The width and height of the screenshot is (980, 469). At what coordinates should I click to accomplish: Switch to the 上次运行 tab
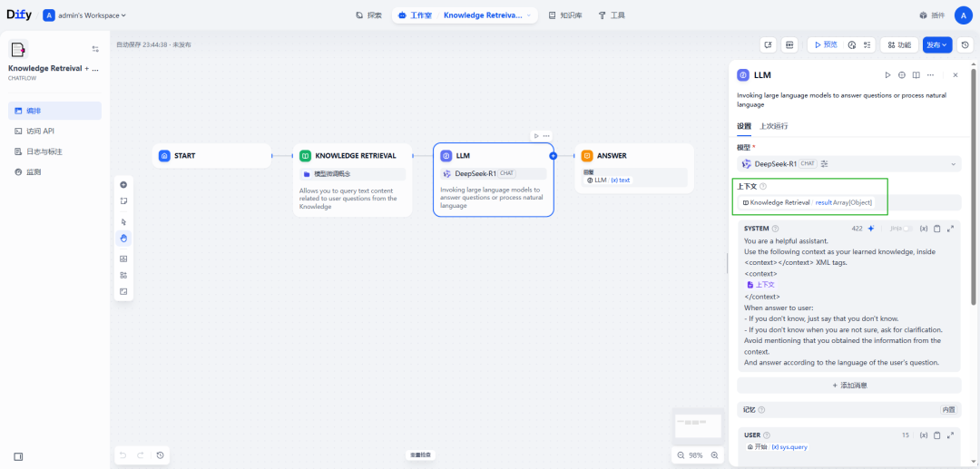click(773, 126)
